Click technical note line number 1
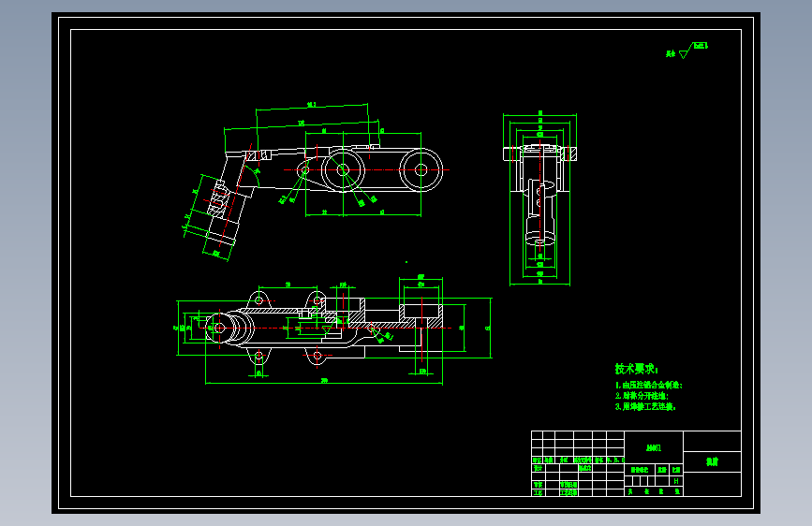Screen dimensions: 812x526 click(x=649, y=386)
